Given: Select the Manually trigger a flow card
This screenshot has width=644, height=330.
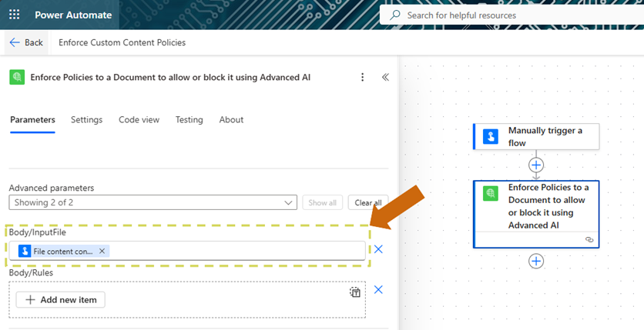Looking at the screenshot, I should coord(536,137).
